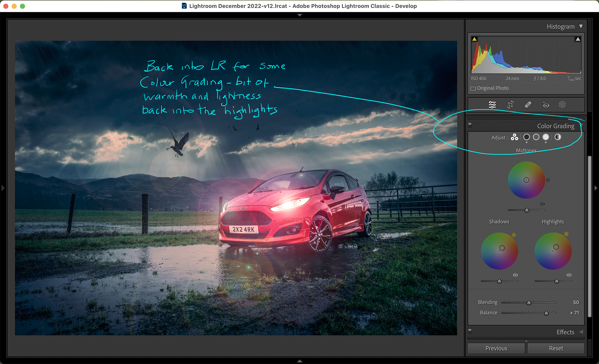This screenshot has height=364, width=599.
Task: Click the macOS yellow minimize button
Action: click(14, 6)
